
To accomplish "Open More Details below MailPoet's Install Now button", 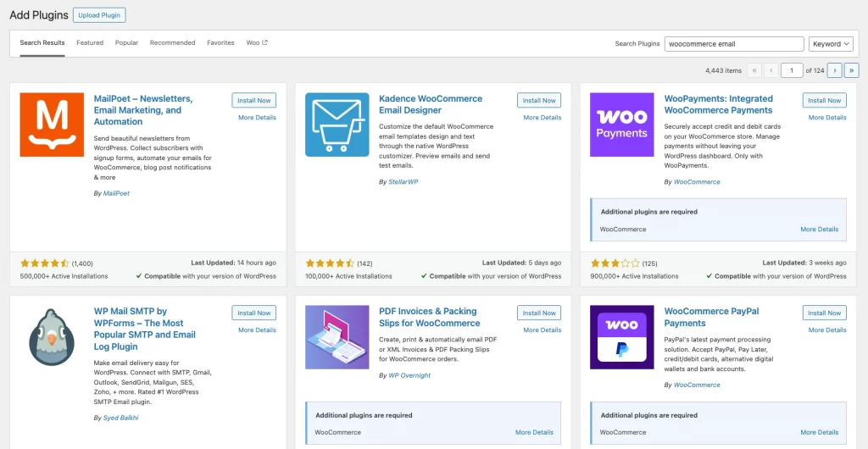I will [257, 117].
